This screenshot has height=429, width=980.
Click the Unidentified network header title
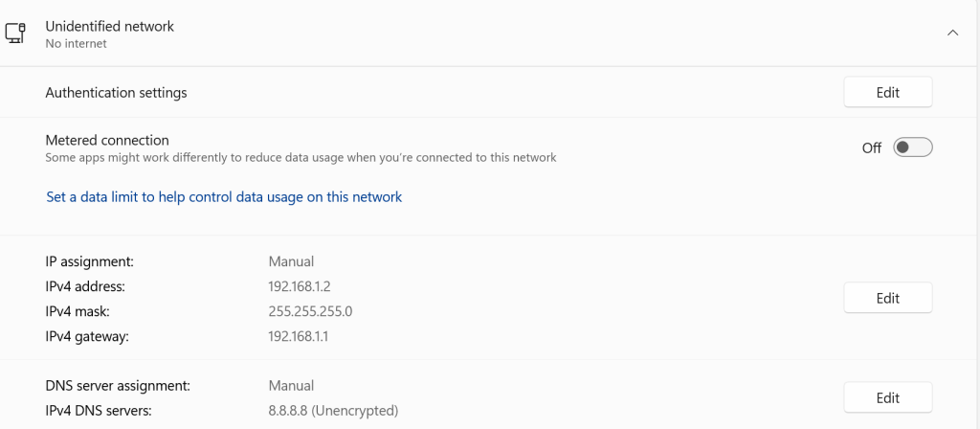tap(110, 26)
